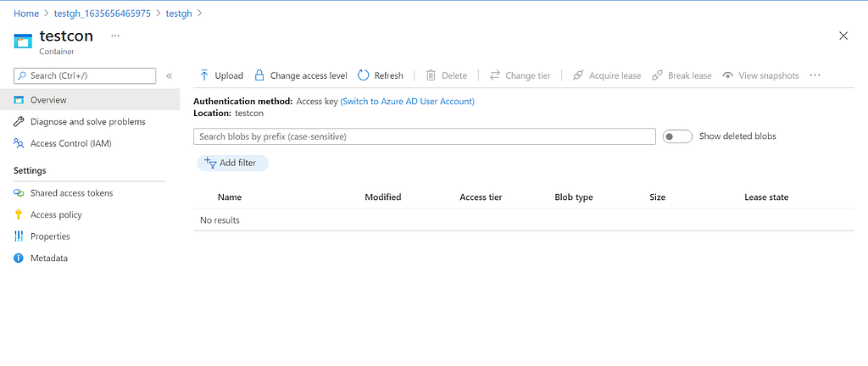The image size is (868, 366).
Task: Switch to Azure AD User Account link
Action: 408,102
